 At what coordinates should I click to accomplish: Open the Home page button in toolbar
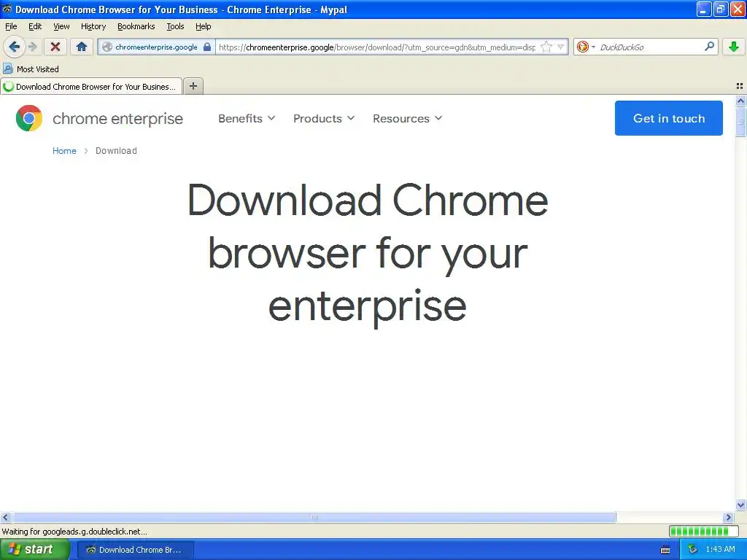[x=82, y=47]
